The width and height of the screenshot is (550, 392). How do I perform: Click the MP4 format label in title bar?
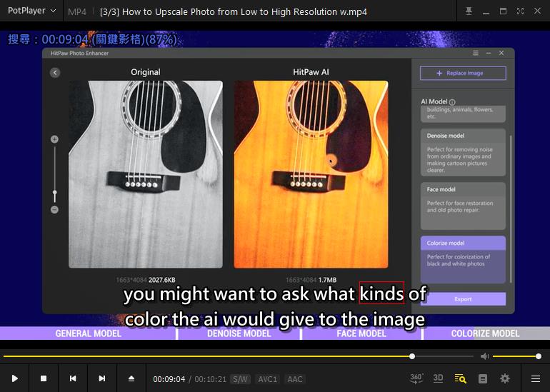[77, 12]
